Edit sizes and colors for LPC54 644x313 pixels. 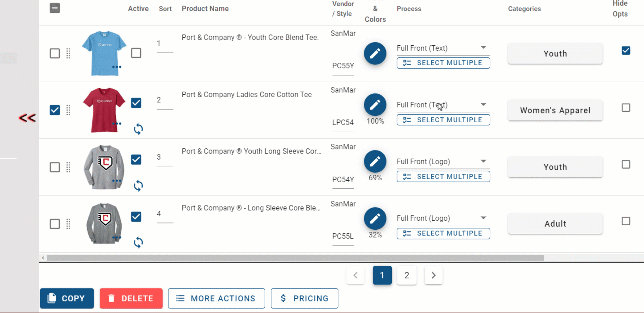pyautogui.click(x=375, y=105)
